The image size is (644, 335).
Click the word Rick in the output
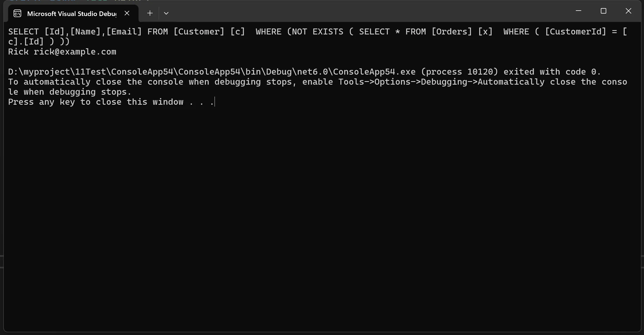coord(18,52)
